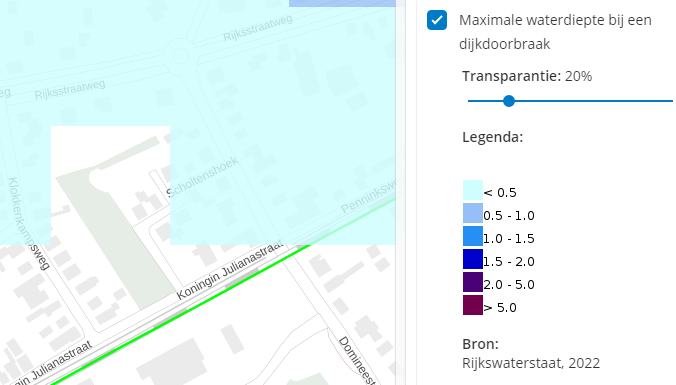
Task: Click the darker blue flood zone atop map
Action: 342,3
